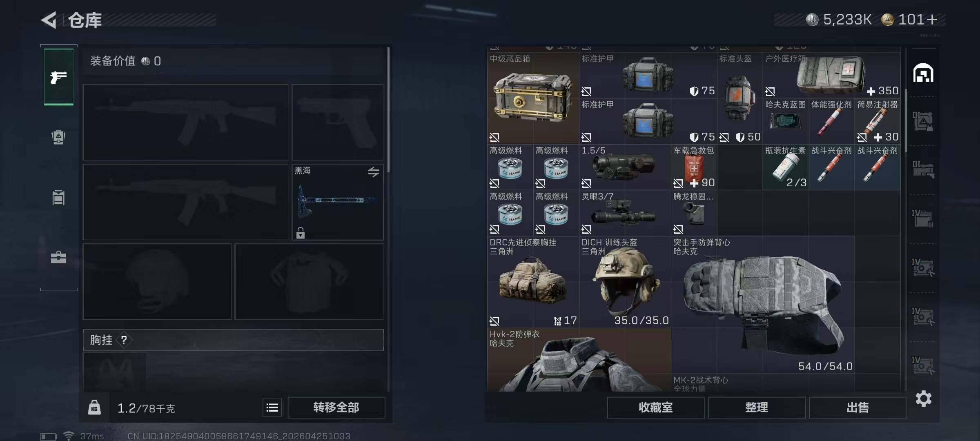The height and width of the screenshot is (441, 980).
Task: Open the chest rig tab in left sidebar
Action: click(58, 198)
